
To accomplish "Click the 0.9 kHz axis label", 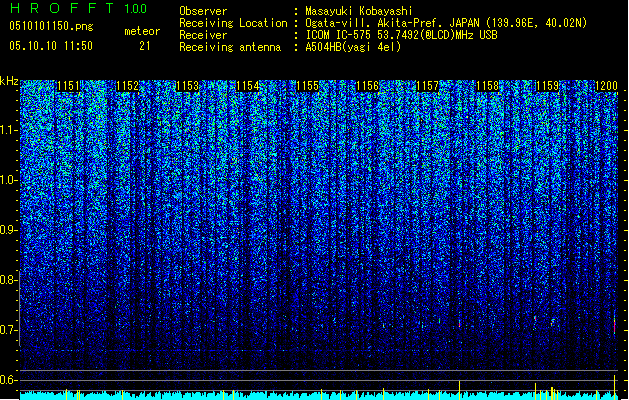I will point(9,230).
